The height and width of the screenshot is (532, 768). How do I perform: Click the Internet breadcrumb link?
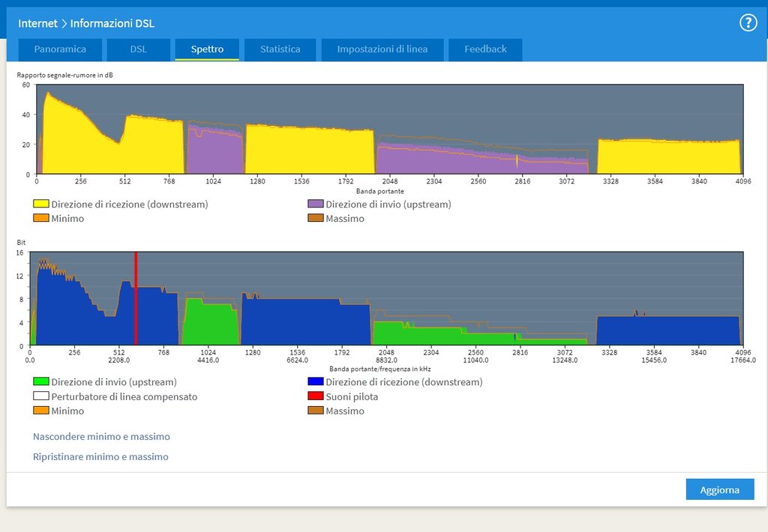point(37,23)
